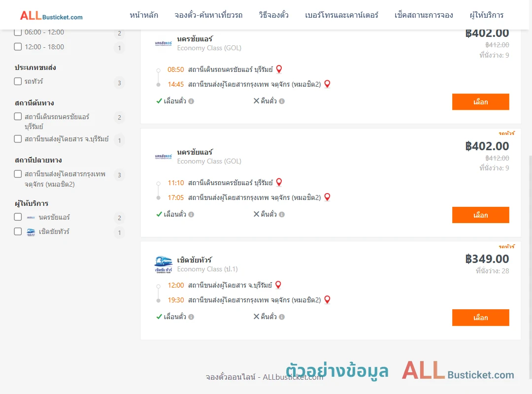Click นครชัยแอร์ icon in operator filter

coord(31,218)
